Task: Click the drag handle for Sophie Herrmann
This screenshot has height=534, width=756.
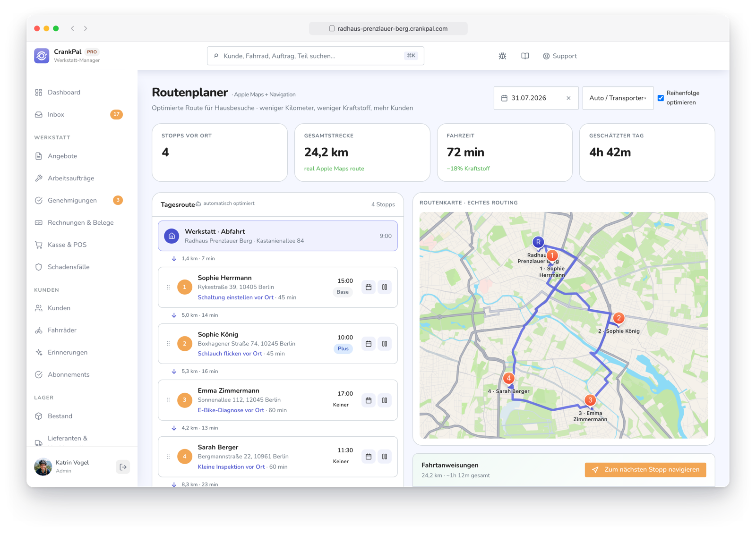Action: [168, 287]
